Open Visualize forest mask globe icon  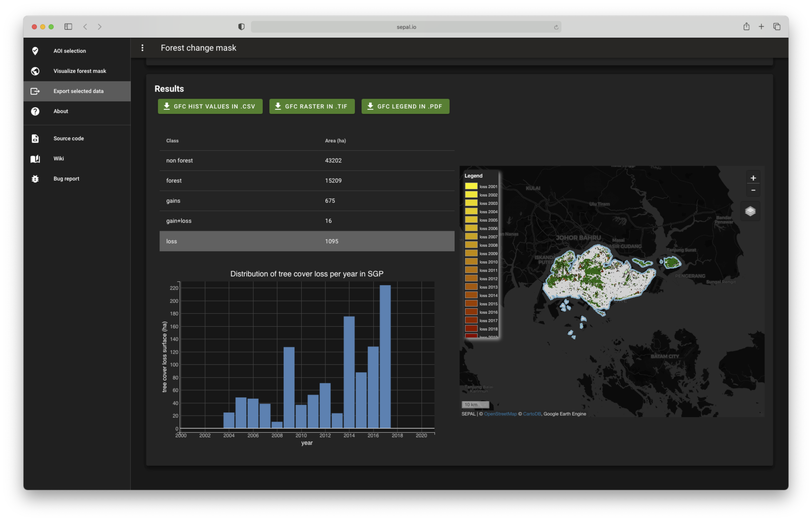pos(35,71)
